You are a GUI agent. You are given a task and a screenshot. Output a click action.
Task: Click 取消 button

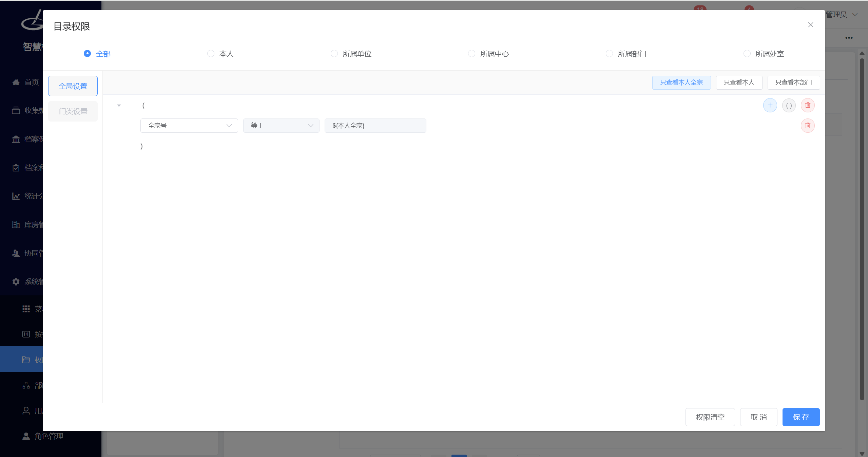tap(759, 417)
